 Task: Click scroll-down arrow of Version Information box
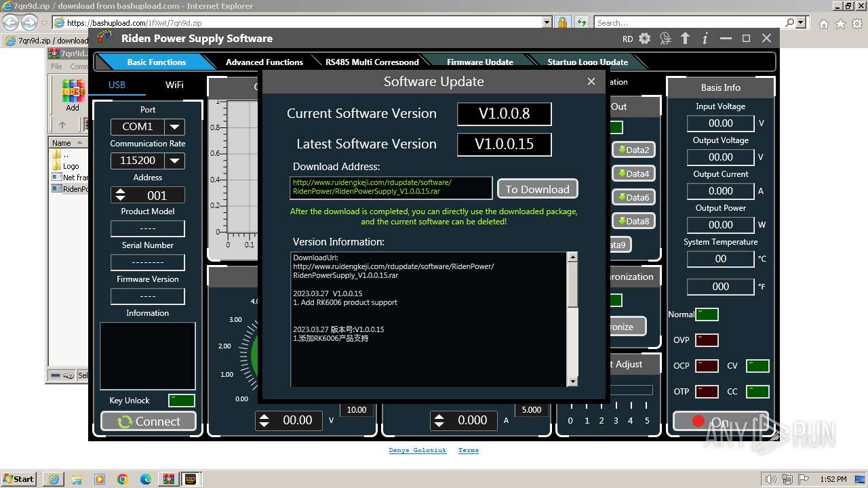pyautogui.click(x=572, y=382)
